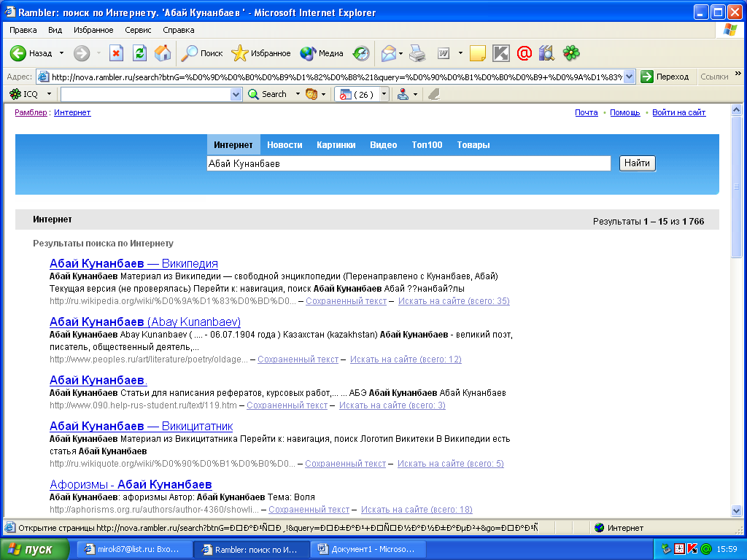Switch to the Топ100 tab
Viewport: 747px width, 560px height.
[x=427, y=145]
